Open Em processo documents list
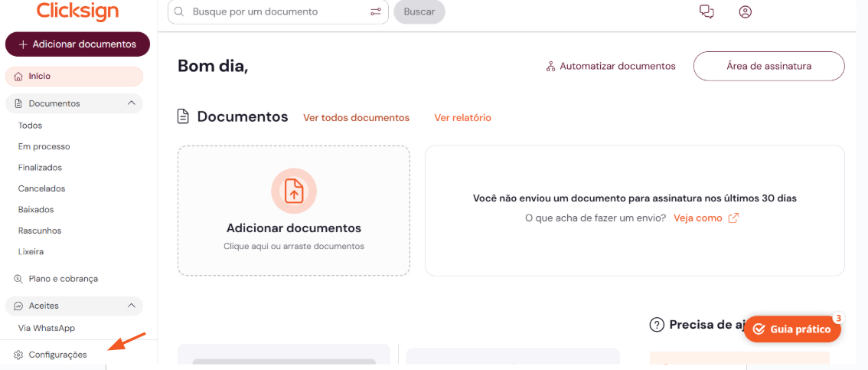868x370 pixels. click(x=44, y=146)
